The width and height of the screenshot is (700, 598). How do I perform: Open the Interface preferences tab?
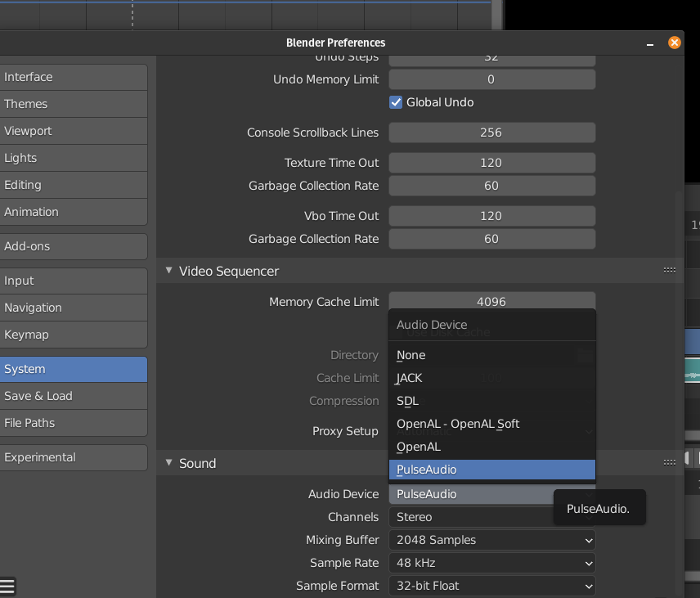click(74, 77)
